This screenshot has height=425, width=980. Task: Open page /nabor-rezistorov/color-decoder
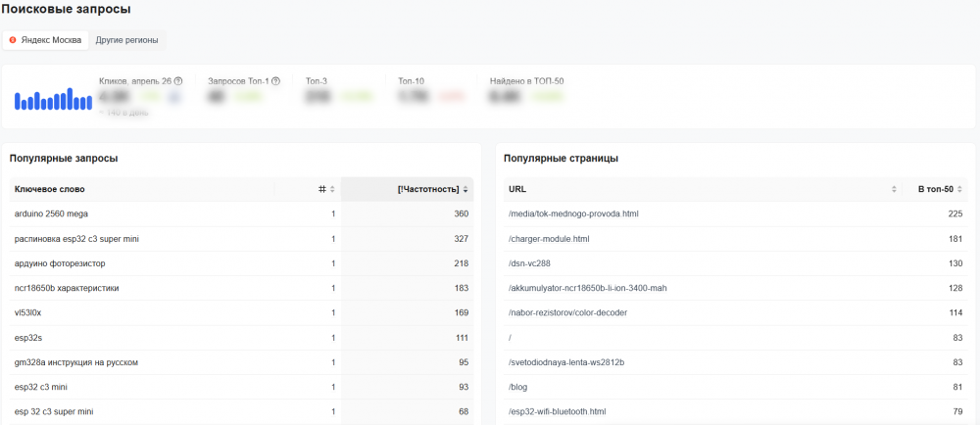(x=567, y=312)
